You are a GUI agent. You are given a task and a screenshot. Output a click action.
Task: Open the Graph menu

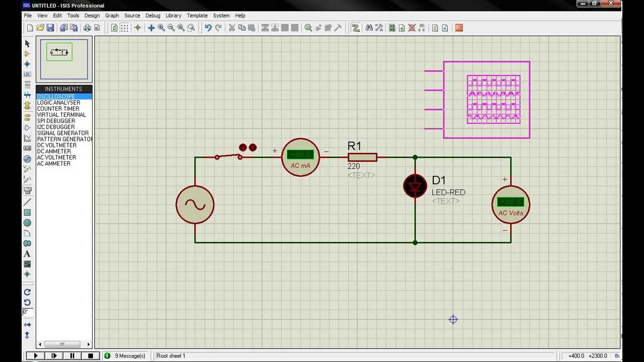pyautogui.click(x=112, y=16)
